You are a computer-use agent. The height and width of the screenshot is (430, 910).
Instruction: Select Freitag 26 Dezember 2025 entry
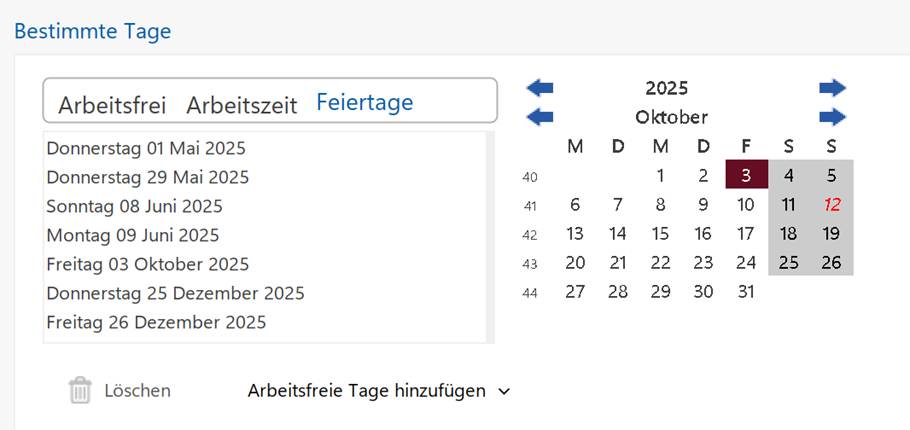coord(156,323)
